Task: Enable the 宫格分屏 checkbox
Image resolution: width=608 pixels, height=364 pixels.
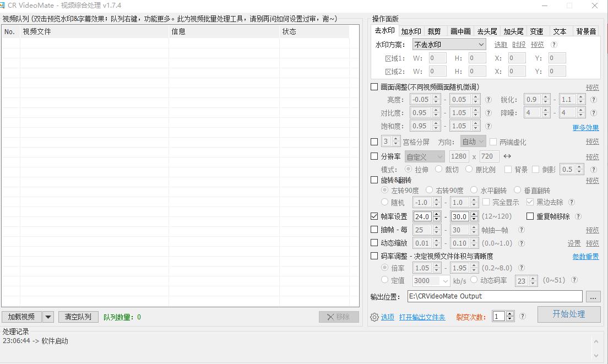Action: (x=374, y=142)
